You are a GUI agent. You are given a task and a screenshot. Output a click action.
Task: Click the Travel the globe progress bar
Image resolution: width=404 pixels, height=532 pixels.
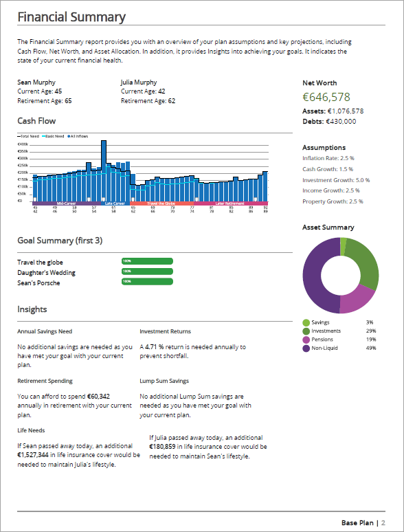pyautogui.click(x=147, y=261)
